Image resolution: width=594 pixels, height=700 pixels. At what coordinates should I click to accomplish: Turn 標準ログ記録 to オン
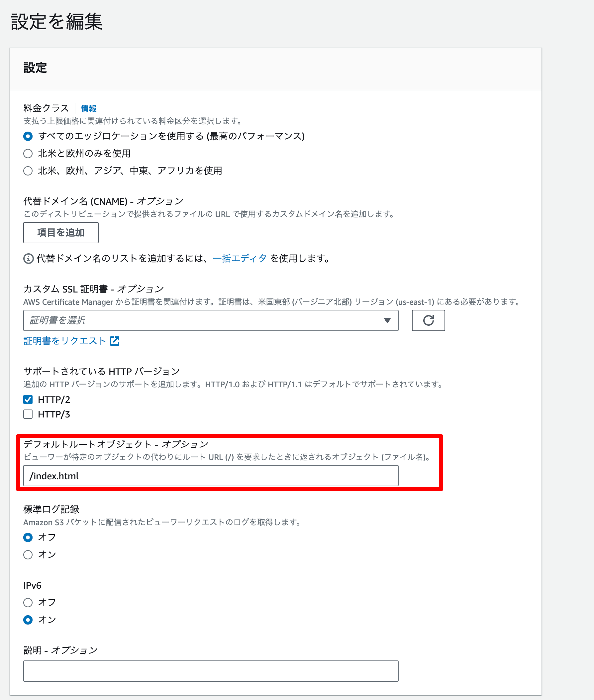[x=28, y=554]
